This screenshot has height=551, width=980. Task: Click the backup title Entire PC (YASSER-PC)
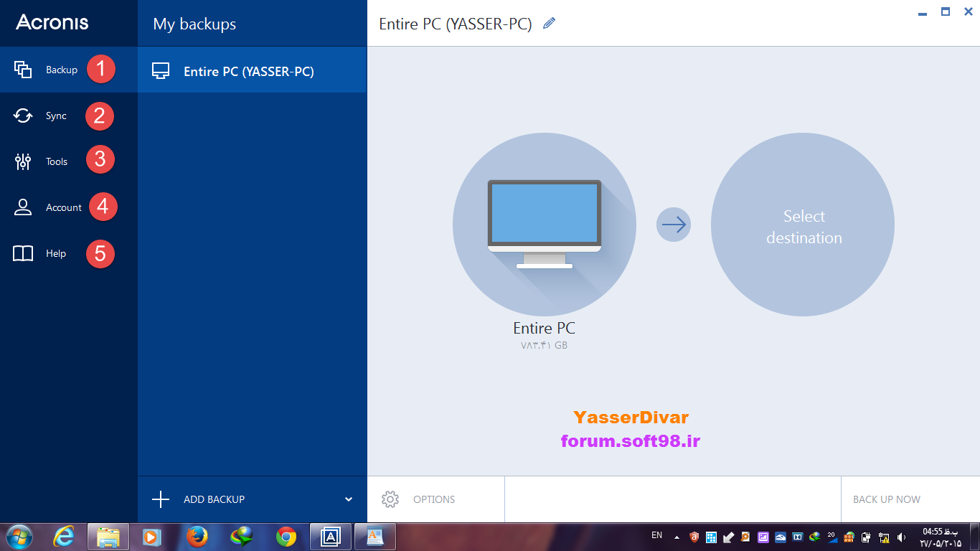point(456,24)
